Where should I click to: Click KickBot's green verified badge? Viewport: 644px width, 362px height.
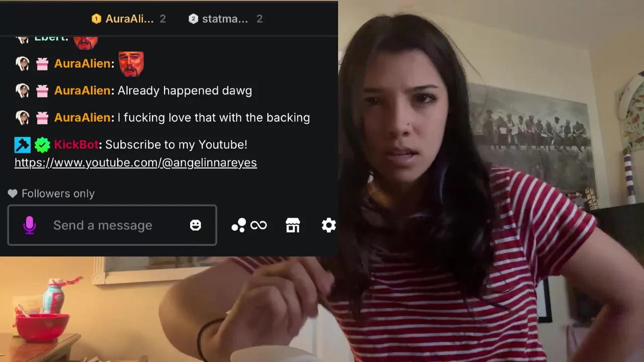tap(42, 145)
